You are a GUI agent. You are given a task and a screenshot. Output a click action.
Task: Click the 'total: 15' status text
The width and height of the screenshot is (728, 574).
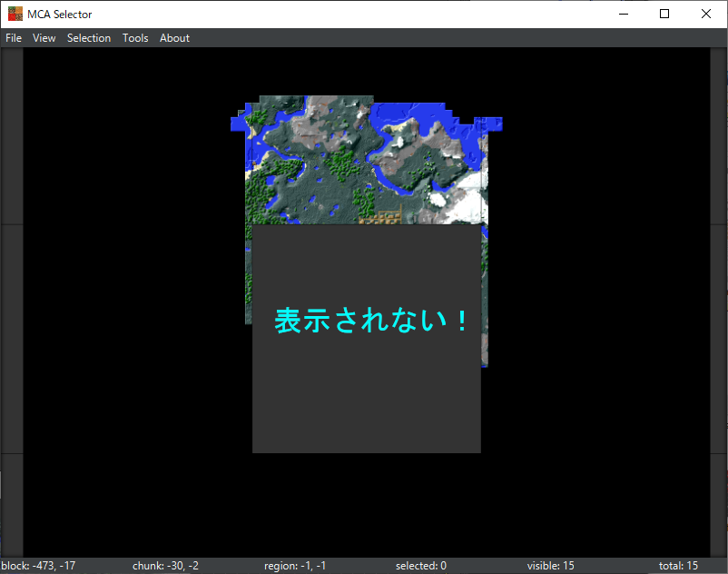pos(678,566)
